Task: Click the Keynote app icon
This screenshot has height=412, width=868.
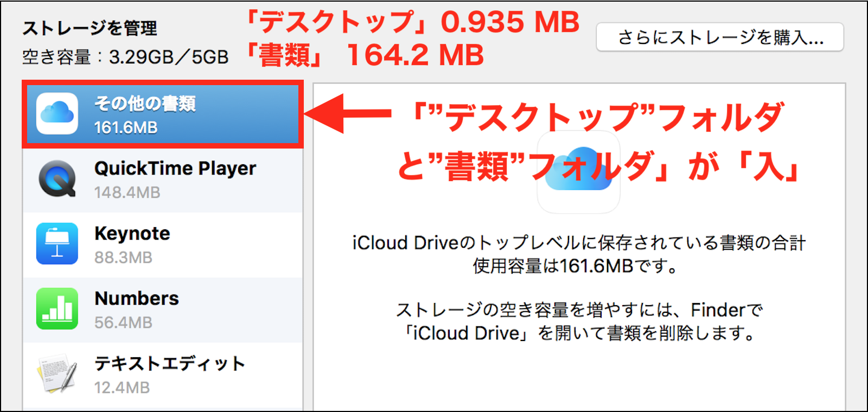Action: point(57,244)
